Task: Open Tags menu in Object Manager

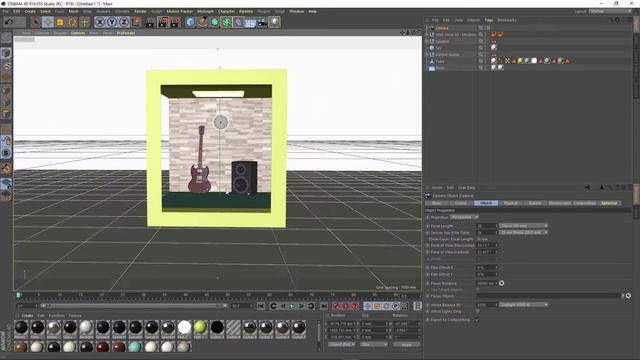Action: pyautogui.click(x=489, y=20)
